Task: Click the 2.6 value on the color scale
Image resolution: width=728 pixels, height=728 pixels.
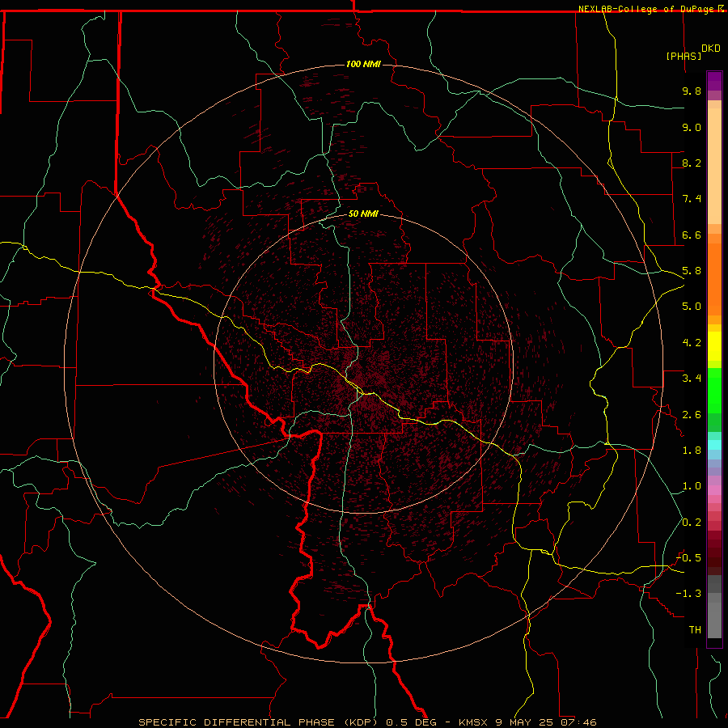Action: (x=692, y=415)
